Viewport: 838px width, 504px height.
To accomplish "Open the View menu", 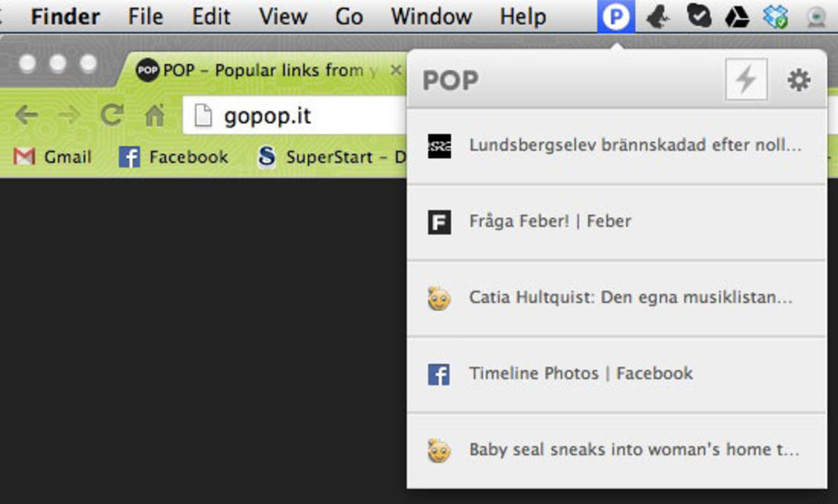I will click(283, 17).
